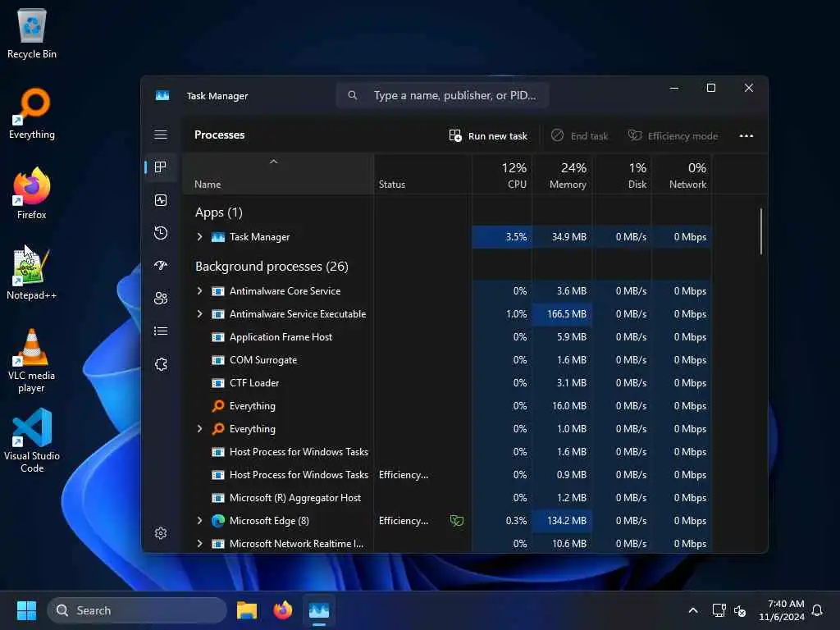
Task: Click the notification bell in system tray
Action: point(817,610)
